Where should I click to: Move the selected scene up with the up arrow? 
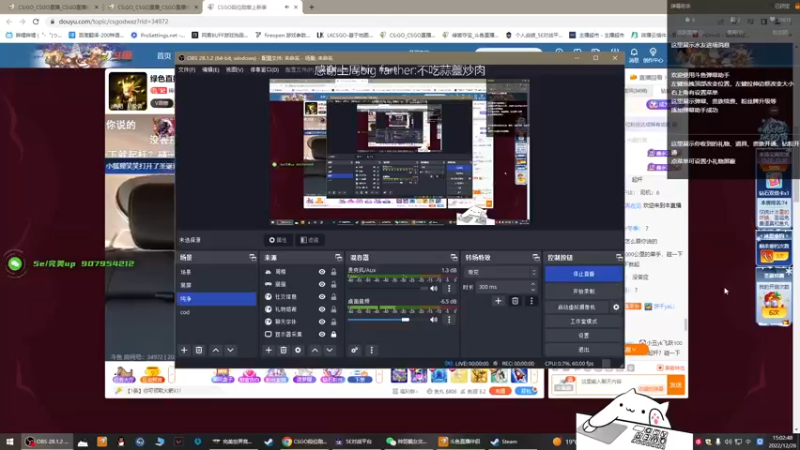[216, 351]
